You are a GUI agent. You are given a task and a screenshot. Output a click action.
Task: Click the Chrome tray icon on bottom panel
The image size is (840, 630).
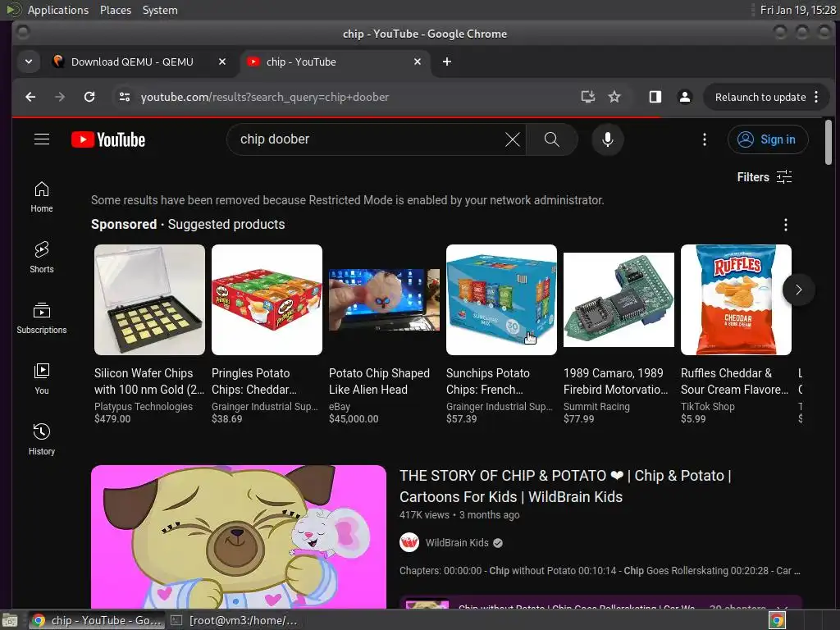tap(777, 620)
